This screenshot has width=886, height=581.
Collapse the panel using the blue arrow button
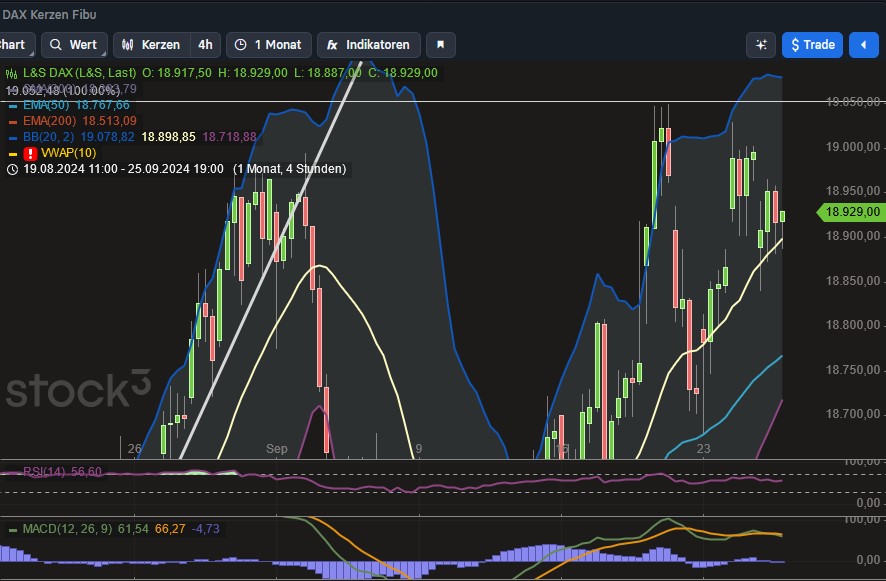pos(866,44)
